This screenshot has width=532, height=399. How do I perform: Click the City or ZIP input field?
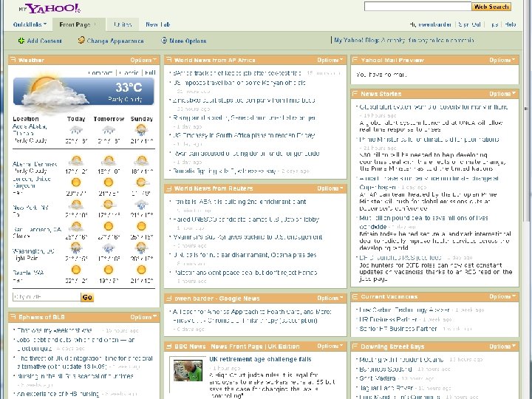point(47,297)
